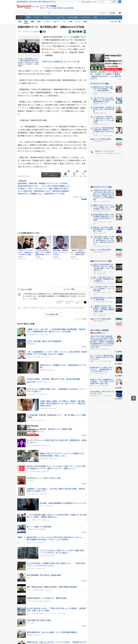Open マイページ link
Image resolution: width=138 pixels, height=644 pixels.
[103, 13]
